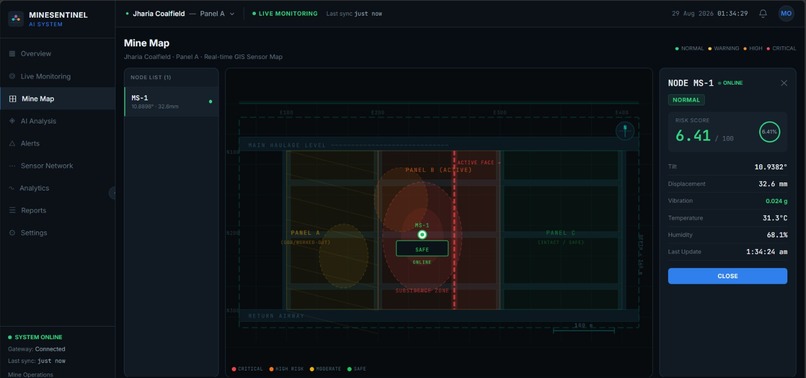This screenshot has height=378, width=806.
Task: Click the MineSentinel logo icon
Action: [x=16, y=19]
